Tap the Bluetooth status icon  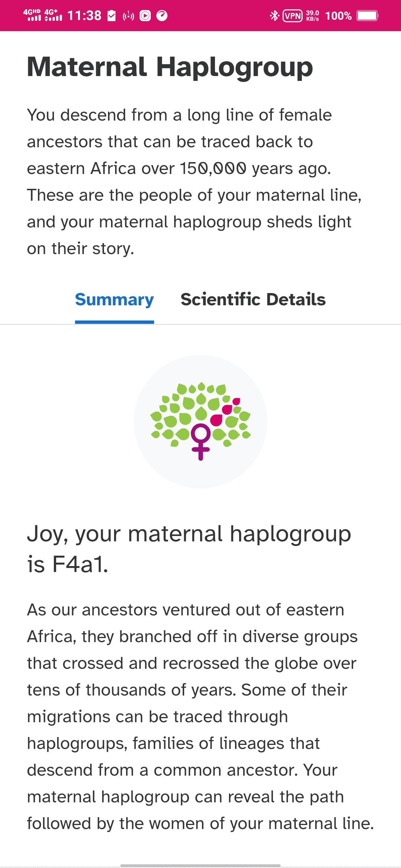tap(274, 16)
